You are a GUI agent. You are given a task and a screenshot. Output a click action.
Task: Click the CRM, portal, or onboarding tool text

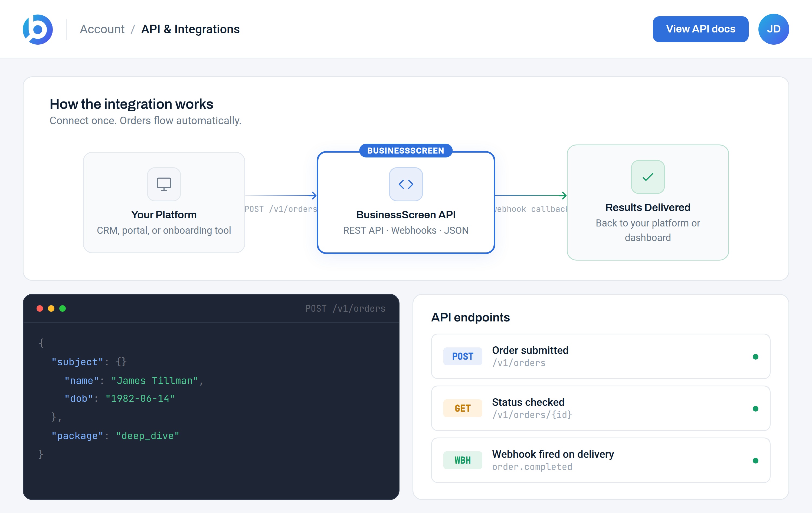click(x=164, y=230)
